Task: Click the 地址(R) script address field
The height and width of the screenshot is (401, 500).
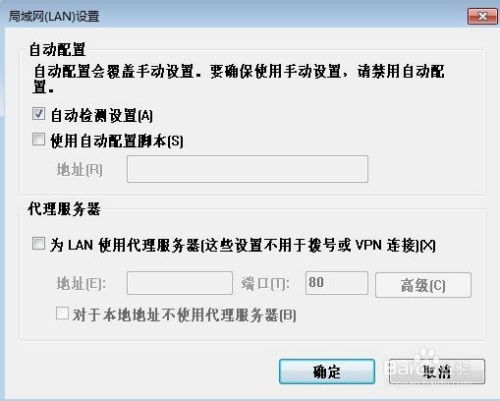Action: click(247, 169)
